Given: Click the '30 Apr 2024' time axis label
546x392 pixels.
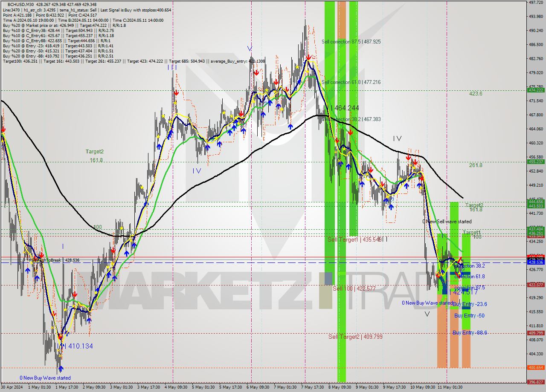Looking at the screenshot, I should (x=12, y=387).
